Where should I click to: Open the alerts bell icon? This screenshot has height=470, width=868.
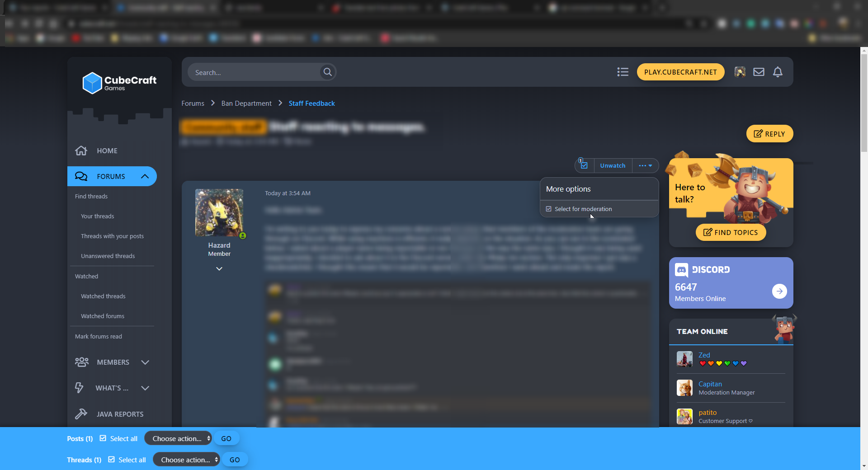(778, 72)
